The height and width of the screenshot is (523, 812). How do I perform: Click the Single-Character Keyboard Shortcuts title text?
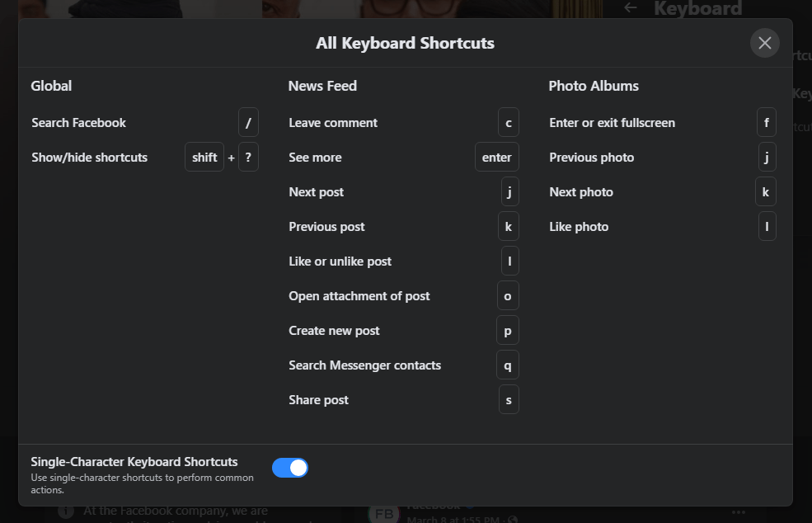coord(134,462)
